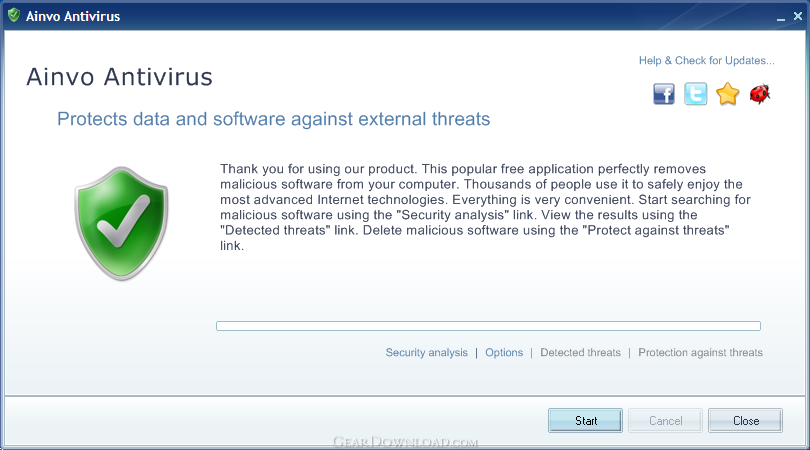Screen dimensions: 810x450
Task: Start the scan with Start button
Action: [x=585, y=421]
